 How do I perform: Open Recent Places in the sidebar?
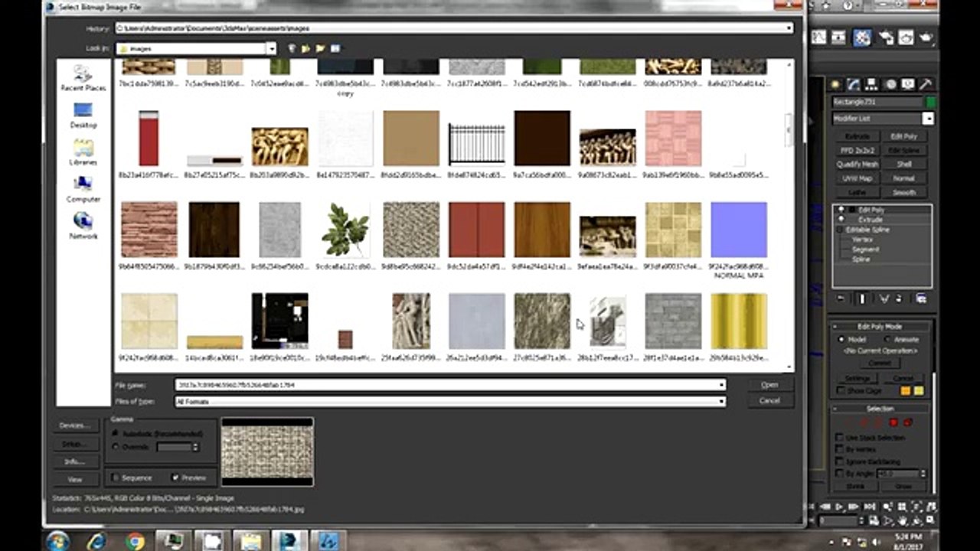coord(83,79)
